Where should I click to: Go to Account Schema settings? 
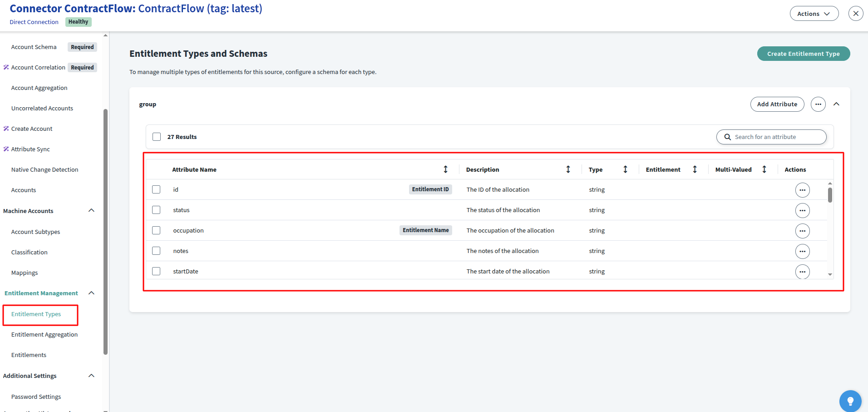(x=34, y=47)
